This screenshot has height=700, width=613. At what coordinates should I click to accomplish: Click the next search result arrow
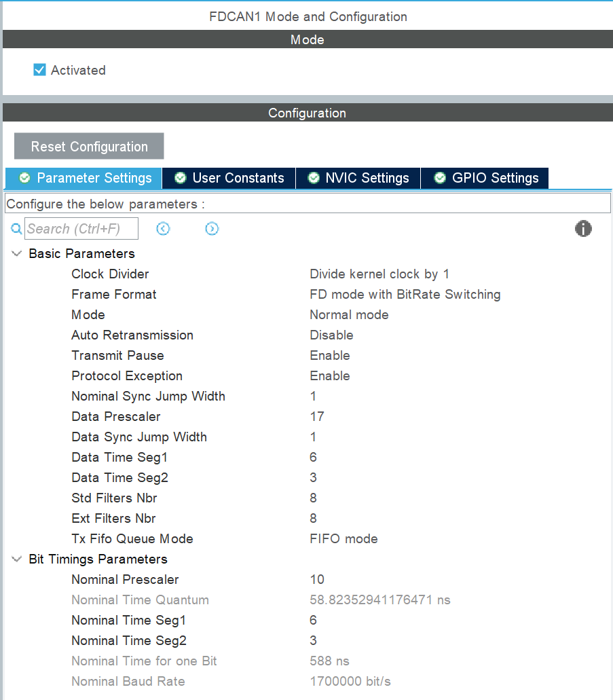point(212,229)
